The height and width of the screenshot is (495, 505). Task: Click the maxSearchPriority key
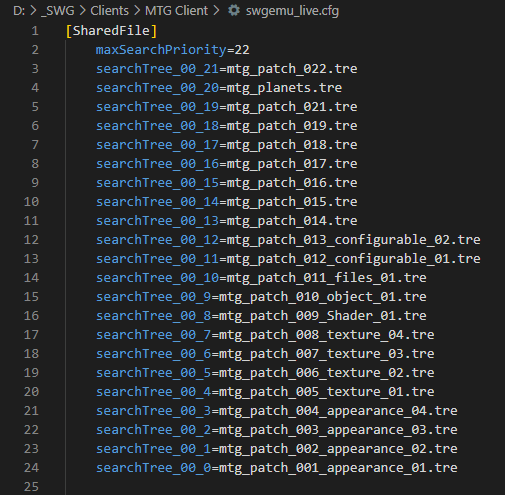(x=161, y=50)
